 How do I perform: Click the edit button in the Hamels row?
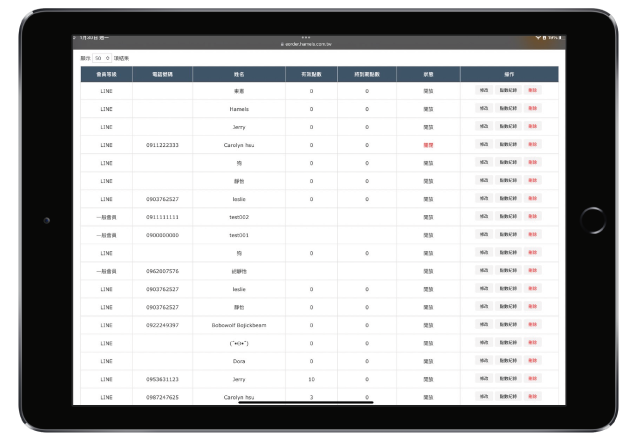click(484, 108)
